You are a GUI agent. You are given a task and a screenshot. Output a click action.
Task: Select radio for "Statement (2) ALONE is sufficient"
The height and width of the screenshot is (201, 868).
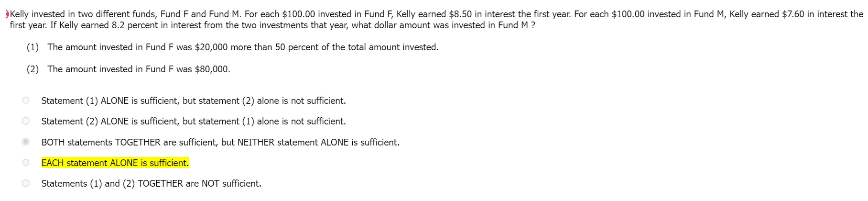click(x=26, y=121)
